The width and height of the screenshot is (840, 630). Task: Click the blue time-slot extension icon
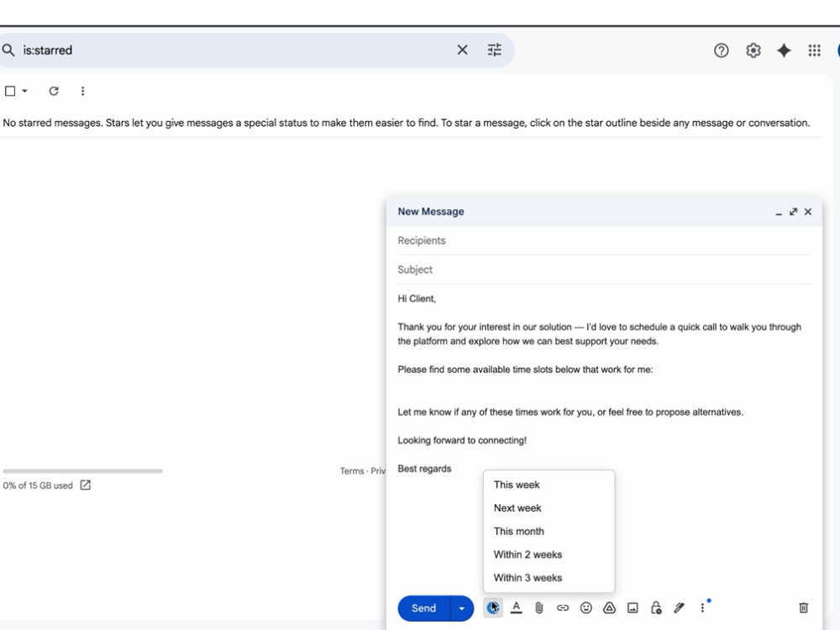click(x=493, y=607)
